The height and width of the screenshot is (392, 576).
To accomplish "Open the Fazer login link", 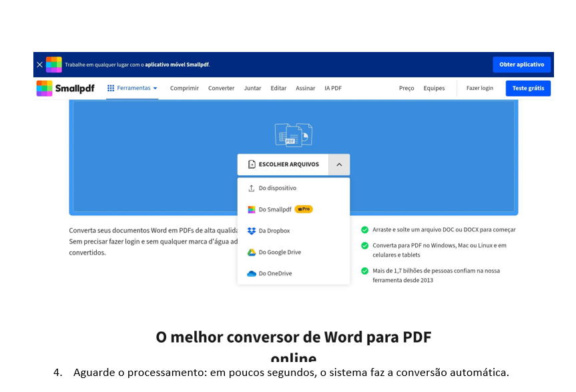I will tap(479, 88).
